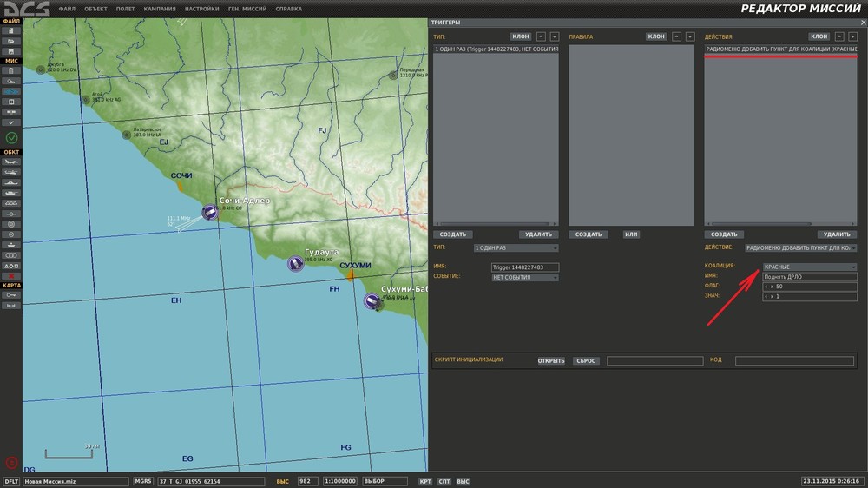The width and height of the screenshot is (868, 488).
Task: Open the КОАЛИЦИЯ dropdown showing КРАСНЫЕ
Action: pyautogui.click(x=809, y=267)
